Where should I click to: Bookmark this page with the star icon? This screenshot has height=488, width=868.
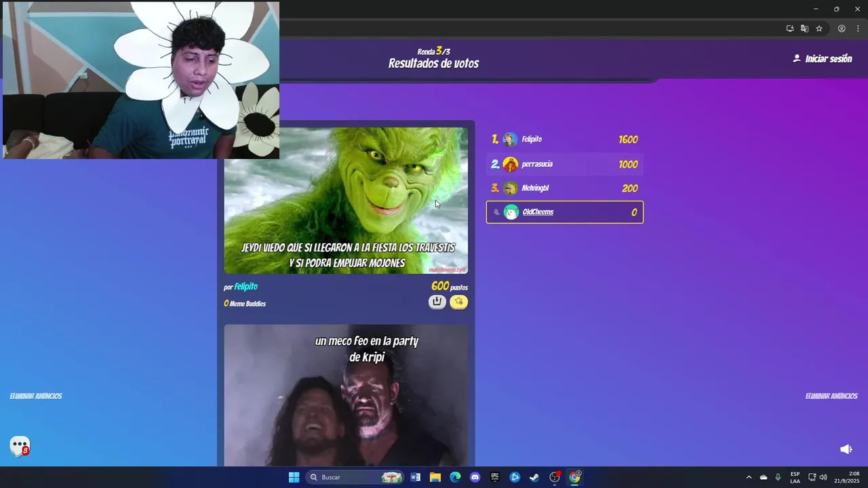click(x=819, y=28)
